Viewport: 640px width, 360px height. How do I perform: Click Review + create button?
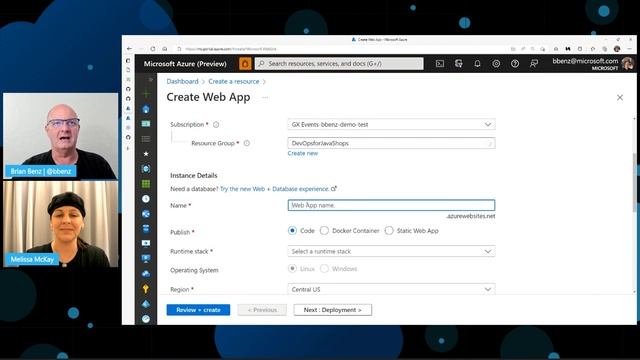coord(198,310)
